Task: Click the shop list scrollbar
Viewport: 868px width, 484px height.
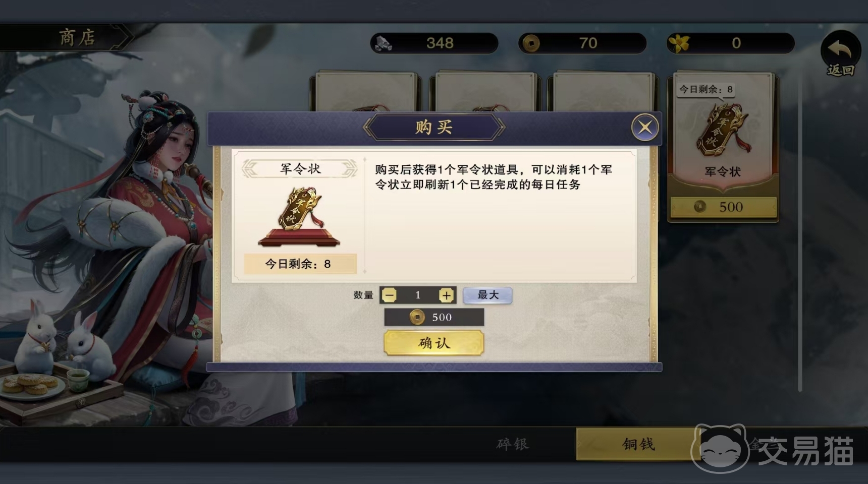Action: pyautogui.click(x=800, y=232)
